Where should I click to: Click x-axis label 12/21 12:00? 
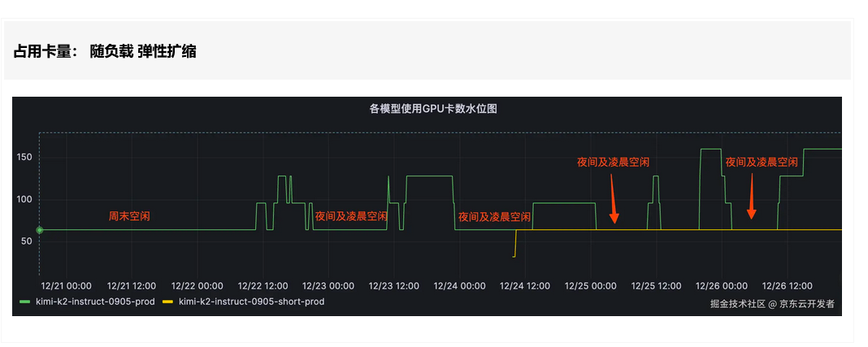(132, 286)
